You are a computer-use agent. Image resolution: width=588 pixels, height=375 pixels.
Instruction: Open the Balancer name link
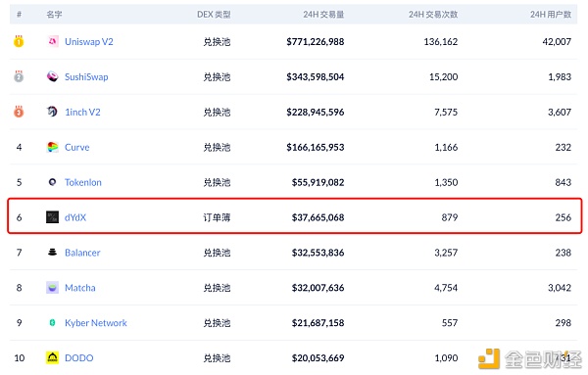tap(82, 253)
